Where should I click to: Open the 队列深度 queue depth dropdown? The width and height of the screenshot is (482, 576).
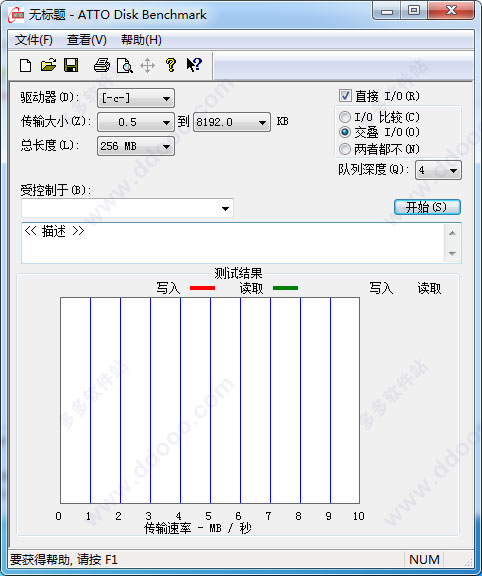(438, 170)
